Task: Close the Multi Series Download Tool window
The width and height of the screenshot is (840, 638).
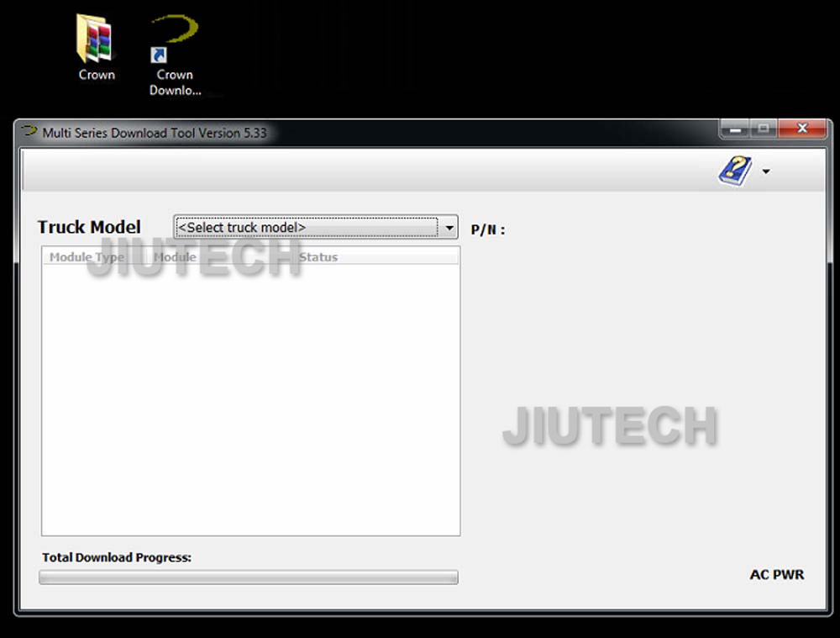Action: pyautogui.click(x=801, y=129)
